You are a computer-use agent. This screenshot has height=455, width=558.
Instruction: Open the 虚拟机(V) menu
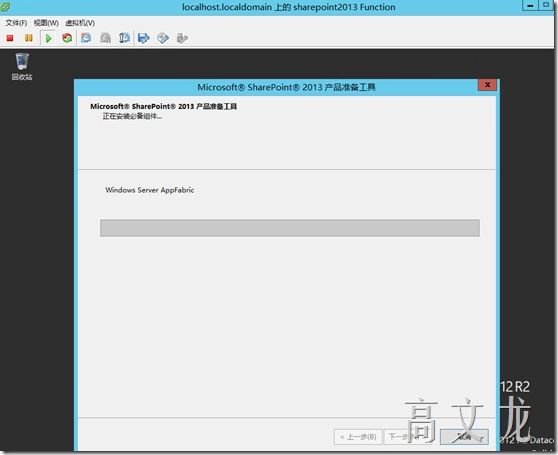point(80,23)
